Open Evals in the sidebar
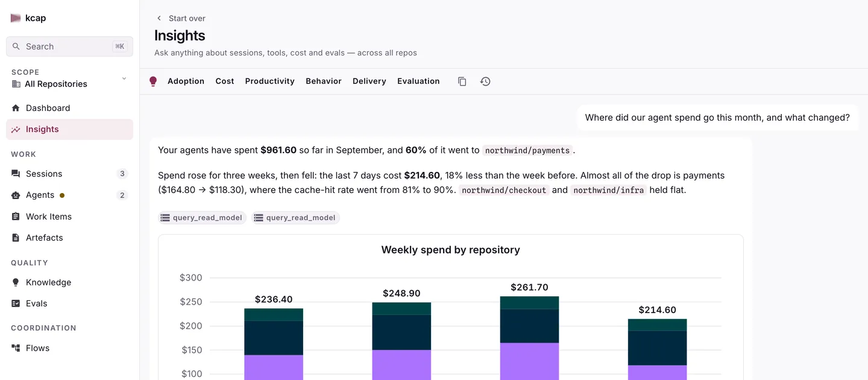This screenshot has width=868, height=380. [69, 303]
